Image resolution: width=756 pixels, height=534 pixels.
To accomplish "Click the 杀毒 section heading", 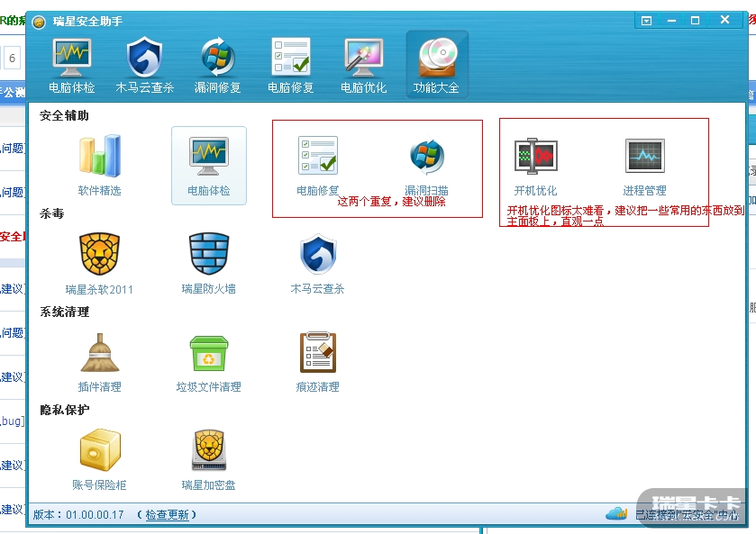I will tap(51, 213).
